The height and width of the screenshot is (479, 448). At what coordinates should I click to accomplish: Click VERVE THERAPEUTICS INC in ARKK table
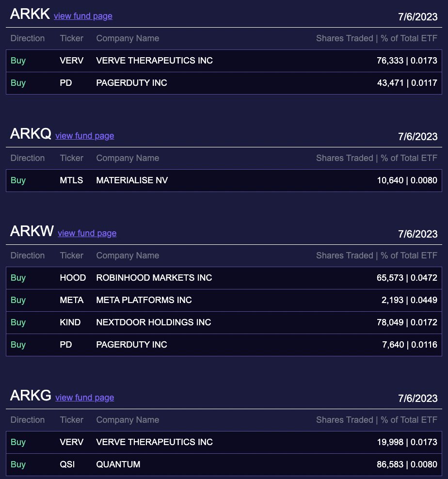click(154, 61)
